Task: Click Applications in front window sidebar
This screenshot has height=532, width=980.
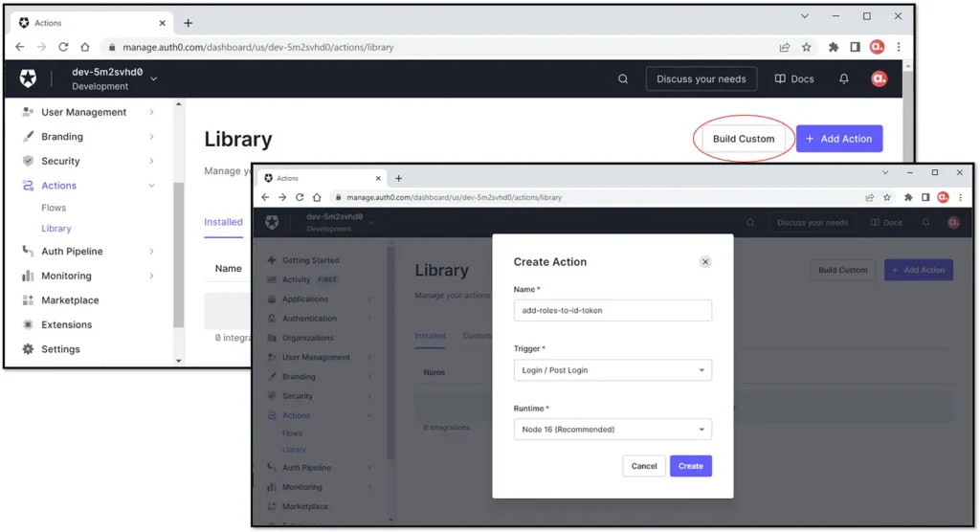Action: pos(305,299)
